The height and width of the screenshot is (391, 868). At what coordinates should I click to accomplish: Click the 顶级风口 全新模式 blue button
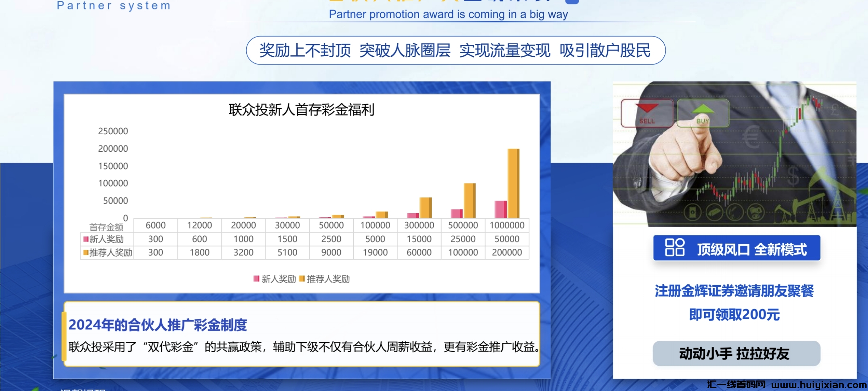pyautogui.click(x=736, y=248)
